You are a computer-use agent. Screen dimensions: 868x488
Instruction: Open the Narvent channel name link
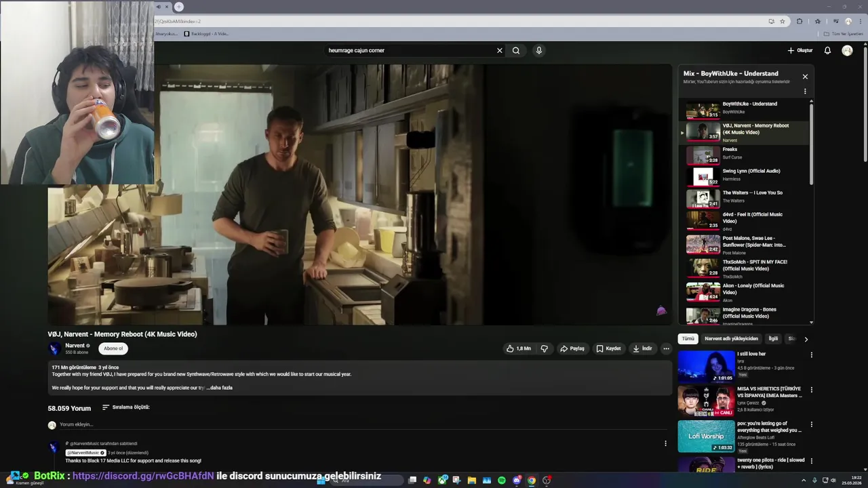click(x=75, y=346)
